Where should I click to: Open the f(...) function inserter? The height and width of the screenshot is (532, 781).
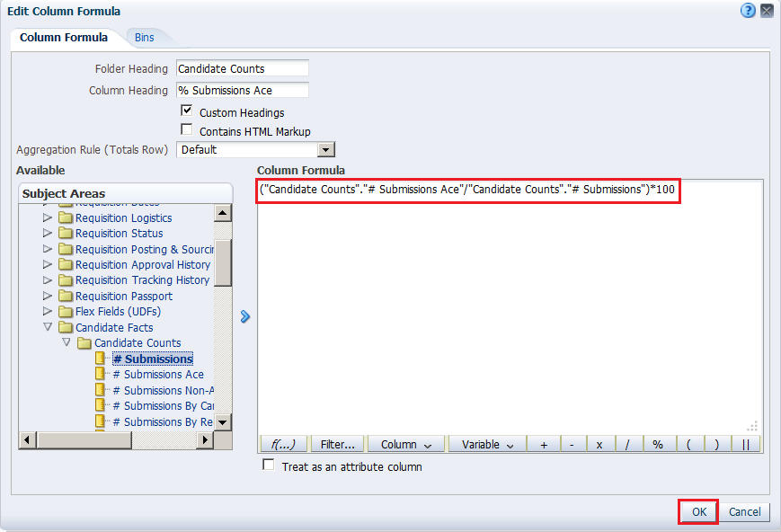tap(283, 444)
